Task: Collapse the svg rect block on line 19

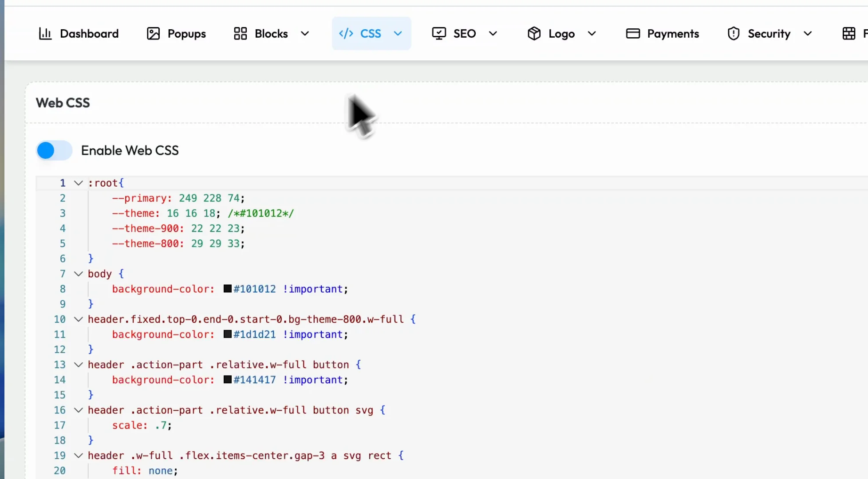Action: pos(79,455)
